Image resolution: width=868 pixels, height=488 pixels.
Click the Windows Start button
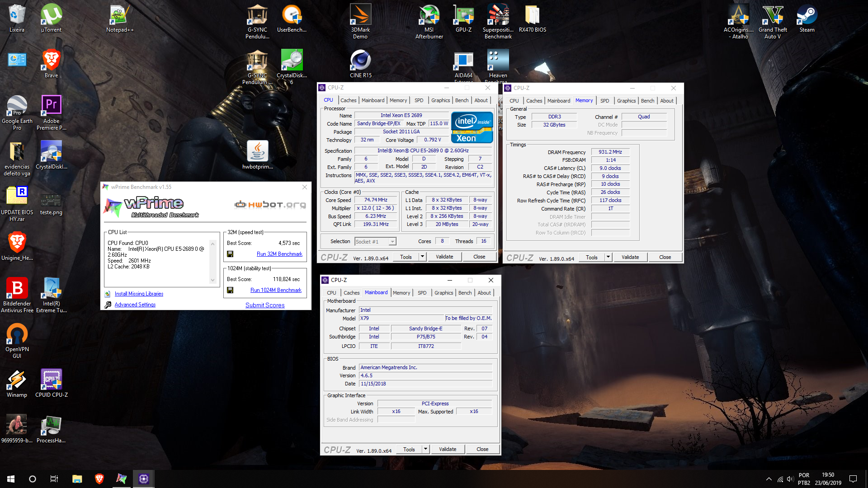pyautogui.click(x=11, y=479)
